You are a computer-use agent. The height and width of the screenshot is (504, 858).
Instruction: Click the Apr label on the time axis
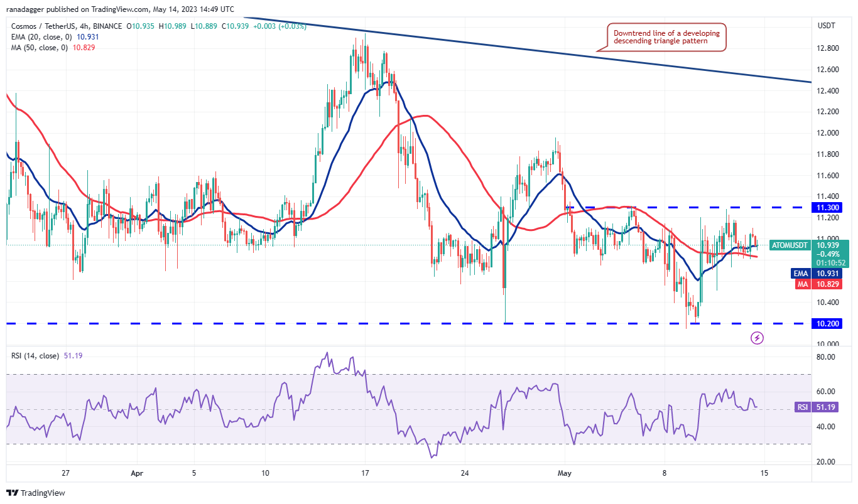pos(136,474)
